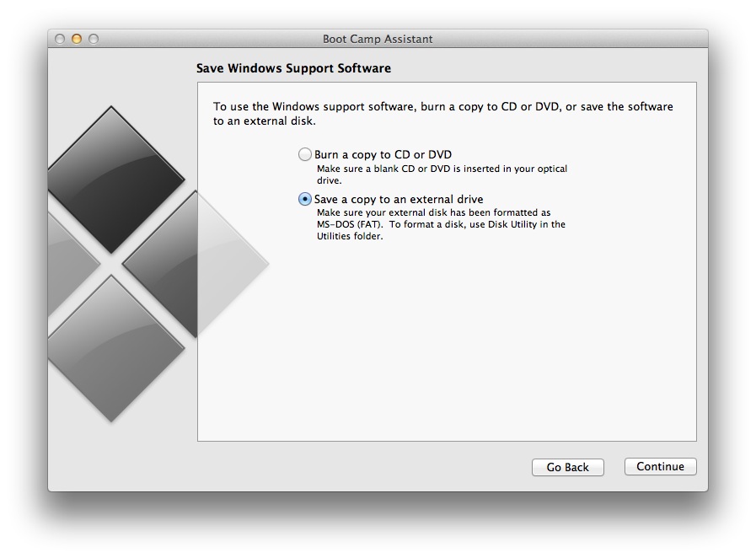Viewport: 756px width, 558px height.
Task: Click the zoom button in the title bar
Action: coord(94,39)
